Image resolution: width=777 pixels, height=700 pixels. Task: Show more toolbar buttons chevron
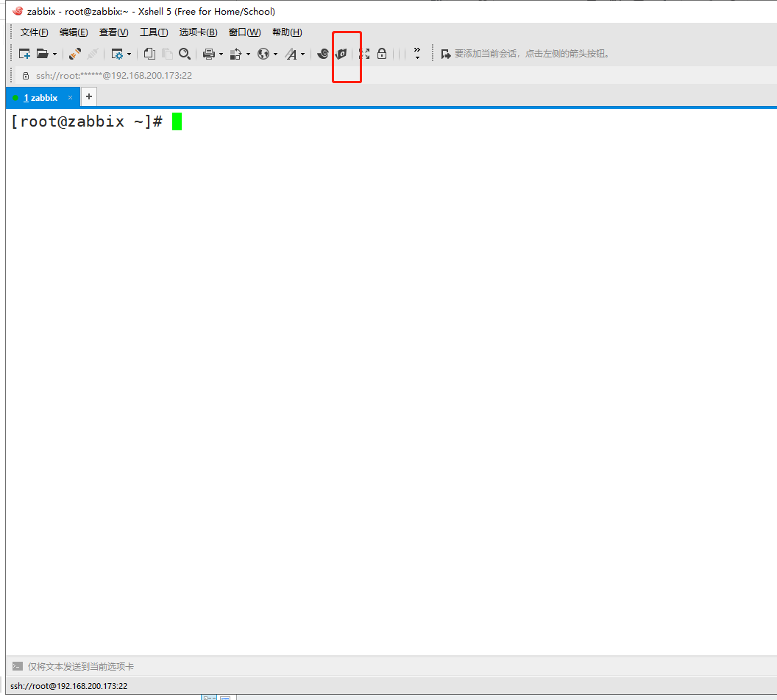click(417, 53)
